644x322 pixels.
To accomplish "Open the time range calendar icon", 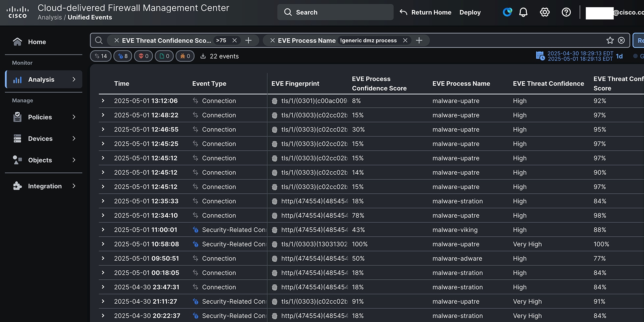I will pos(540,56).
